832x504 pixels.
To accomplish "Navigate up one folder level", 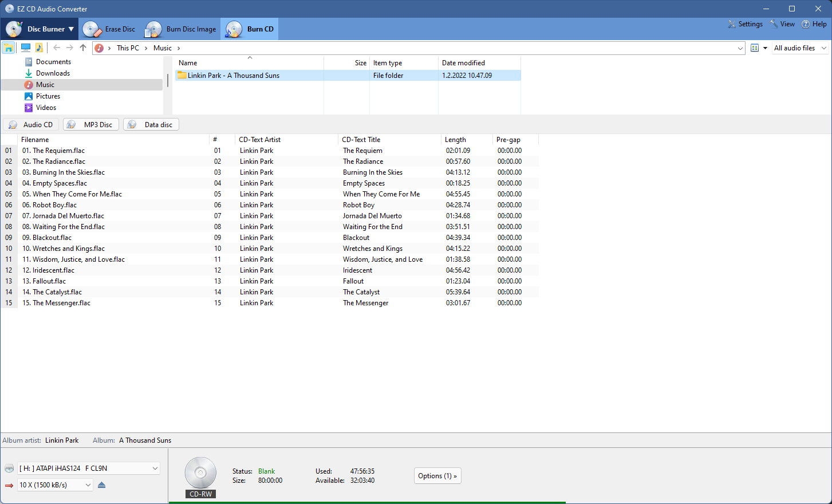I will [x=82, y=48].
